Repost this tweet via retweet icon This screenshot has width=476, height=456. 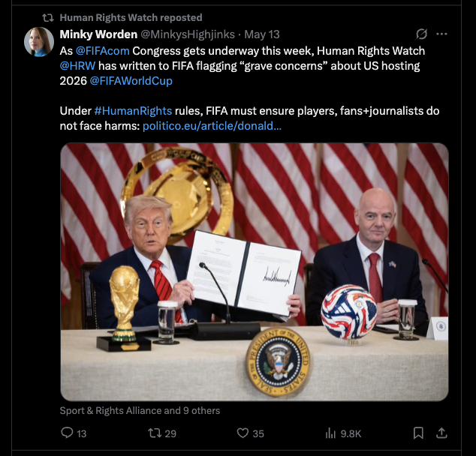click(x=154, y=433)
